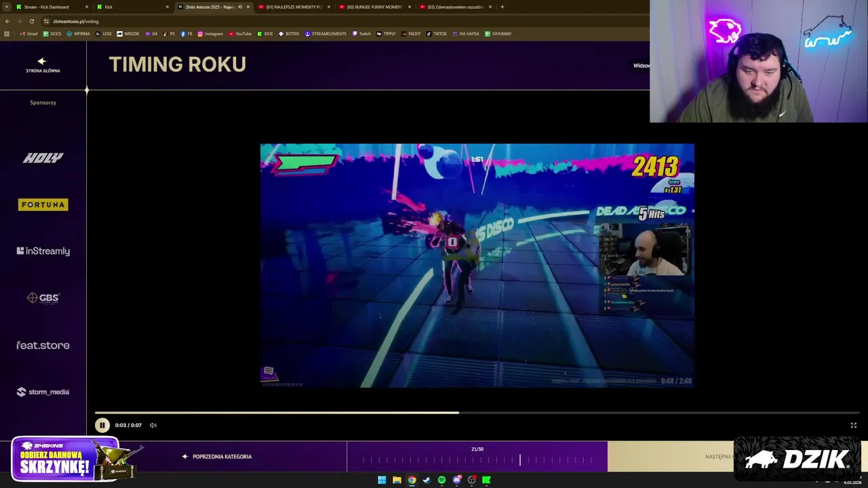Screen dimensions: 868x488
Task: Pause the nominee video clip
Action: [102, 425]
